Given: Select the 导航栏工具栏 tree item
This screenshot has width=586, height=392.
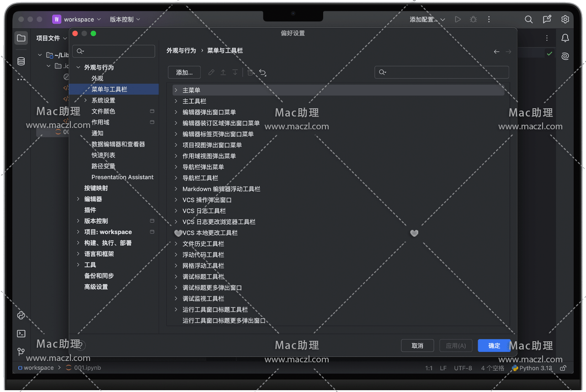Looking at the screenshot, I should click(x=200, y=178).
